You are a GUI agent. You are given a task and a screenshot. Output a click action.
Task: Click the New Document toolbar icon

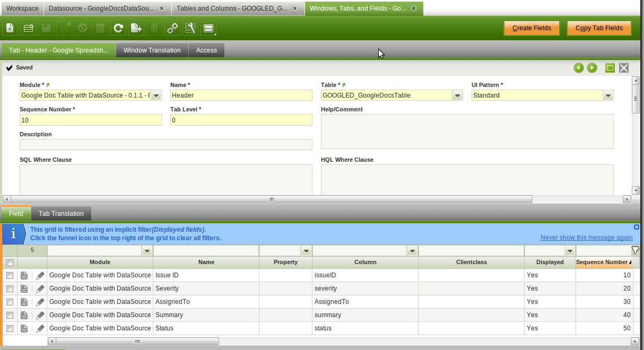point(10,28)
